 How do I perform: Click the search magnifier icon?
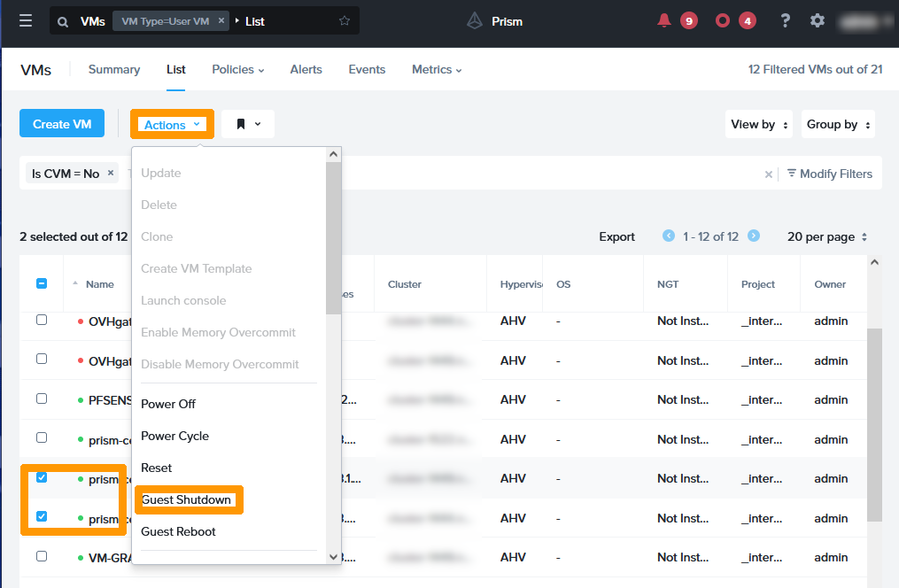pos(63,21)
